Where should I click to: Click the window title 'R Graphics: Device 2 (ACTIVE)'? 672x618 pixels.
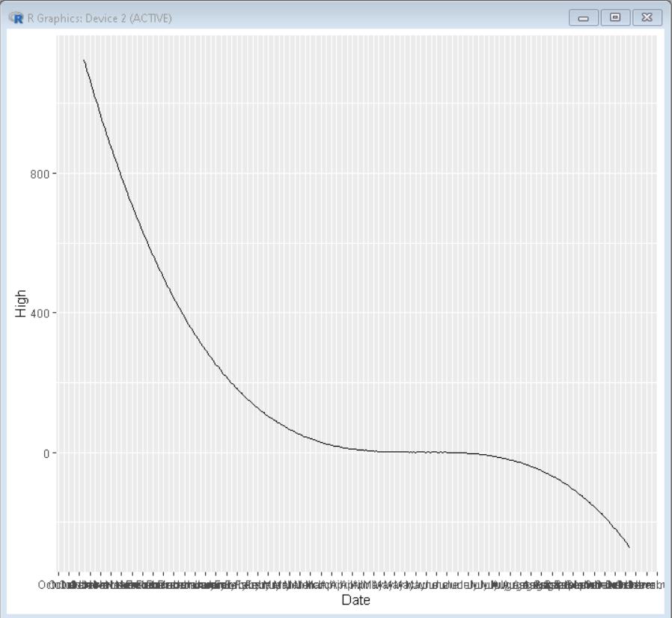pos(100,19)
